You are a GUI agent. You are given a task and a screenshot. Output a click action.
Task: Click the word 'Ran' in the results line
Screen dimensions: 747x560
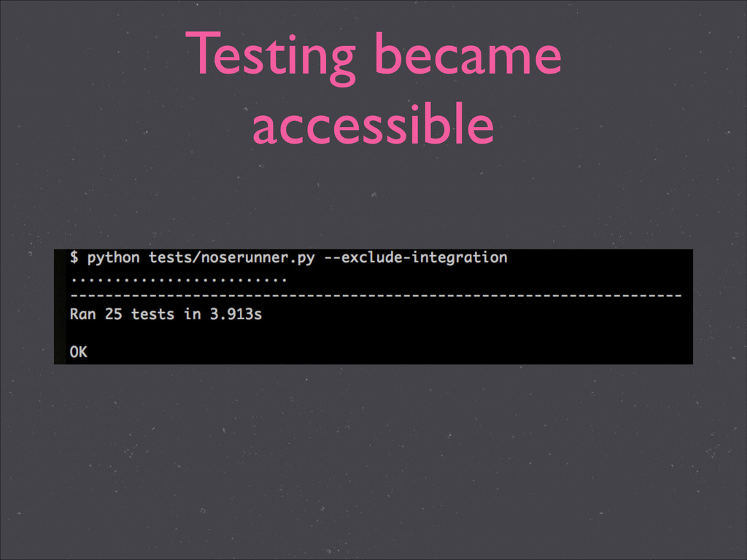click(x=83, y=314)
